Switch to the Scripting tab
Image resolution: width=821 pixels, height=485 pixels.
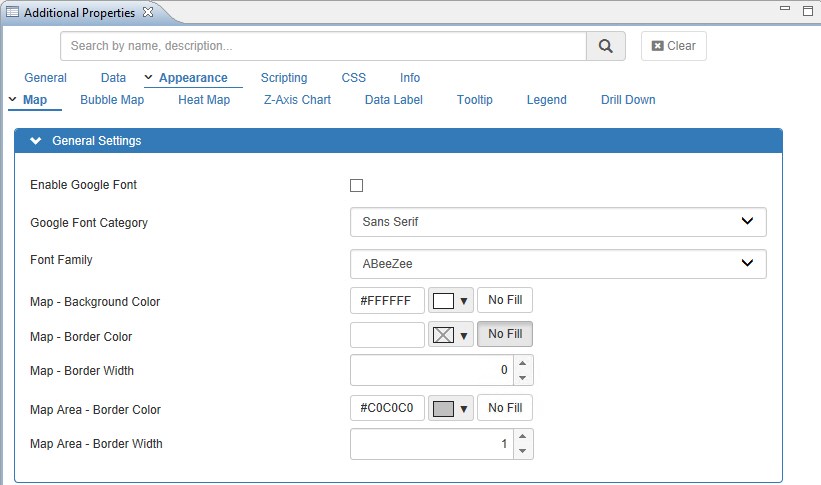click(284, 78)
